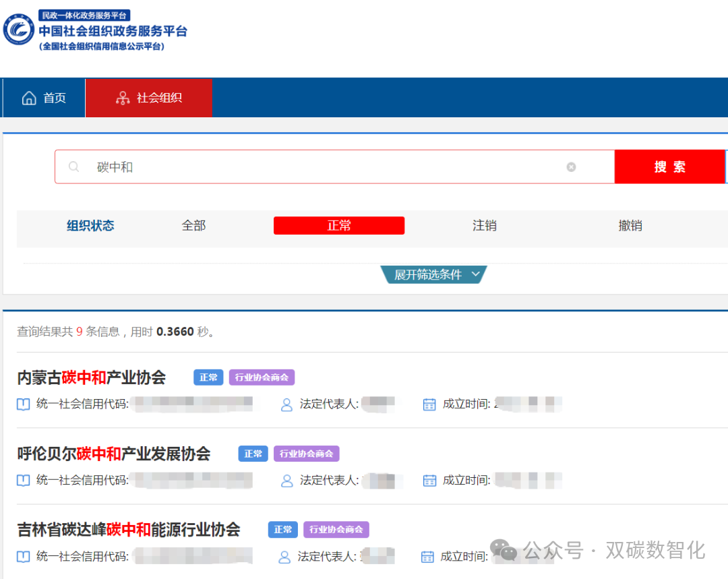The image size is (728, 579).
Task: Click the magnifier icon in search box
Action: click(74, 166)
